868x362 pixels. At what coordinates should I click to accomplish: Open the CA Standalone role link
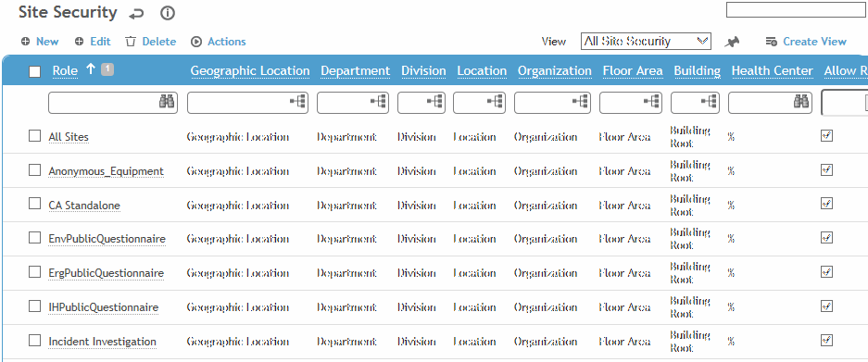[84, 206]
